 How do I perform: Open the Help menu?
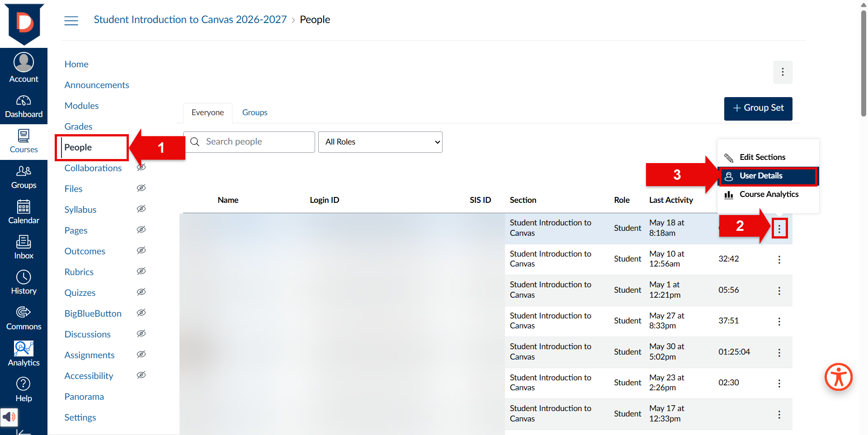coord(24,390)
